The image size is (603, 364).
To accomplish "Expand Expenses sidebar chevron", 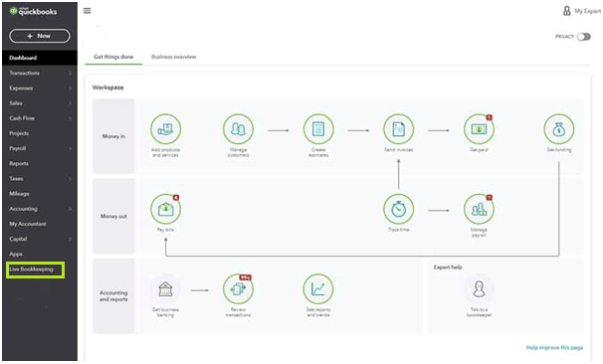I will click(x=70, y=89).
